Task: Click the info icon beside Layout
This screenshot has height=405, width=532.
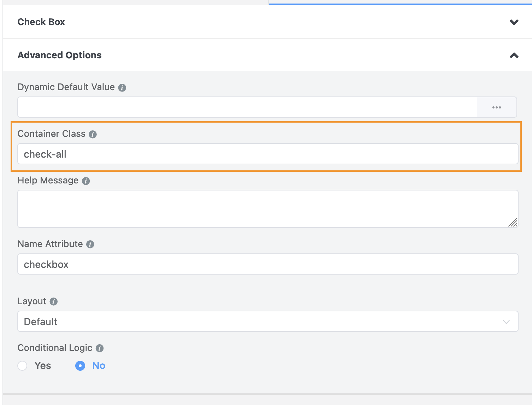Action: [53, 301]
